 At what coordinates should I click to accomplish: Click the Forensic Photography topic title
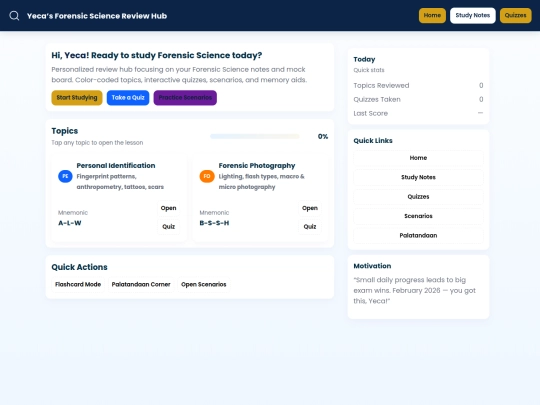pyautogui.click(x=257, y=166)
